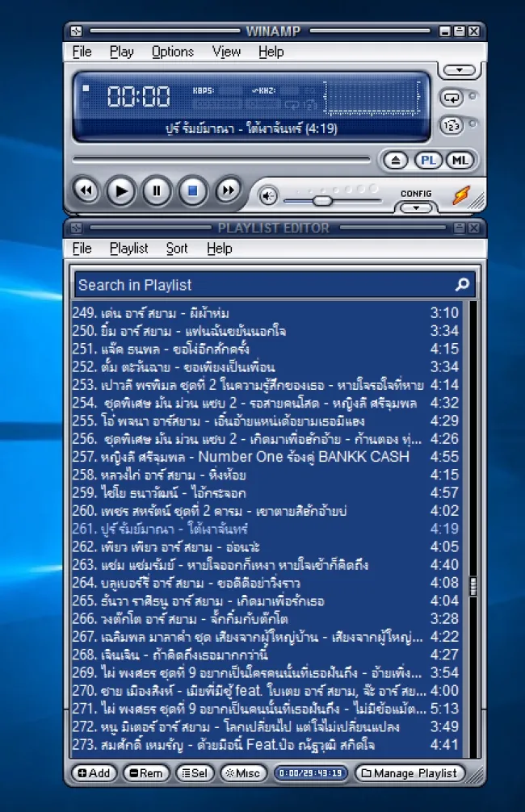Select highlighted track 261
The image size is (525, 812).
tap(266, 529)
